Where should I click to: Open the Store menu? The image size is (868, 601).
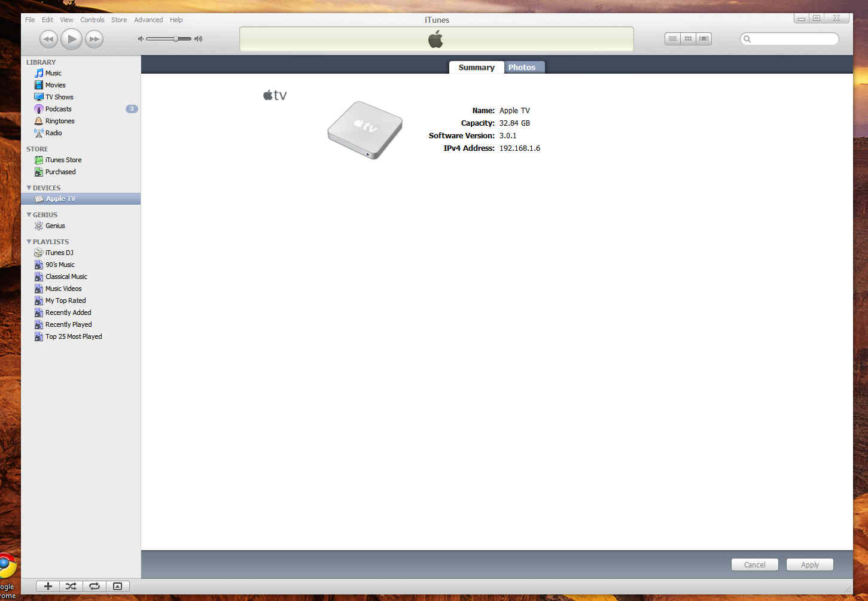click(x=119, y=20)
